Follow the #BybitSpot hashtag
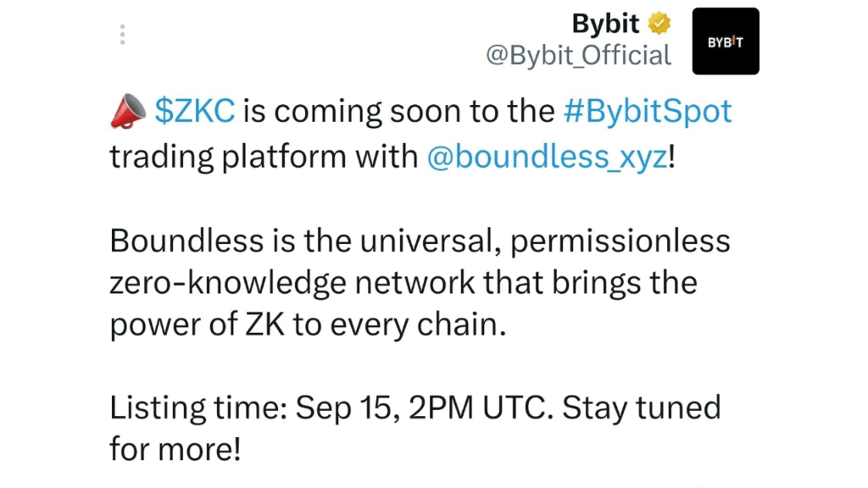 tap(648, 112)
